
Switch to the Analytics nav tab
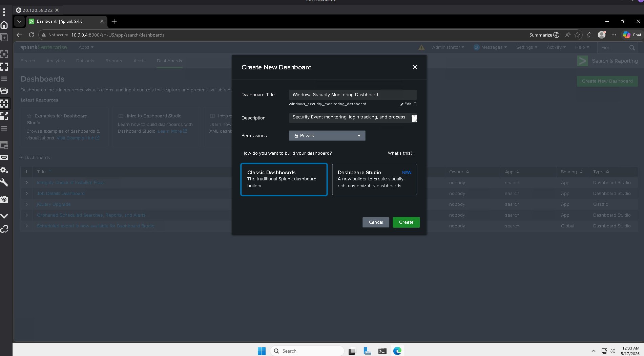click(x=56, y=61)
